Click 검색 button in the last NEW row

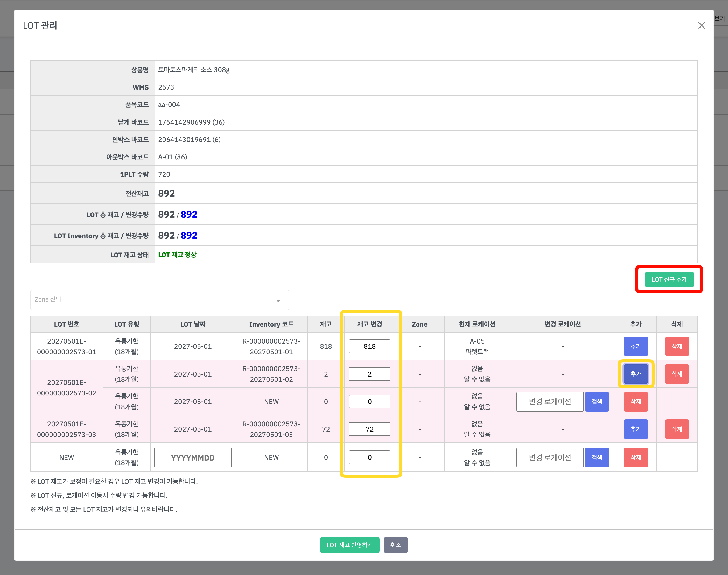tap(597, 457)
